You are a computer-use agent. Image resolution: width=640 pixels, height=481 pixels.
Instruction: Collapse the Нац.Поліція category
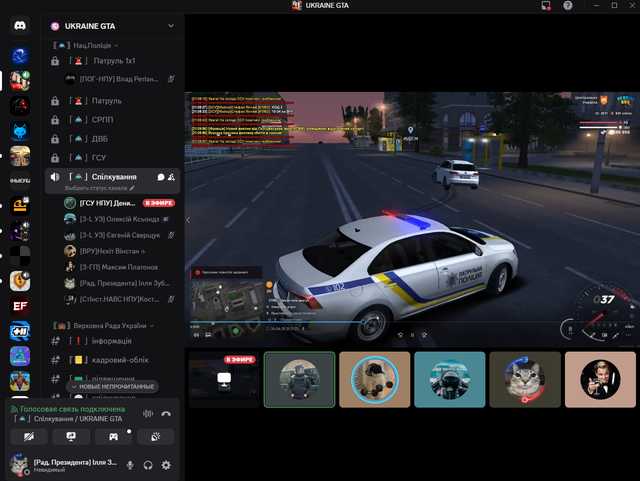(86, 45)
